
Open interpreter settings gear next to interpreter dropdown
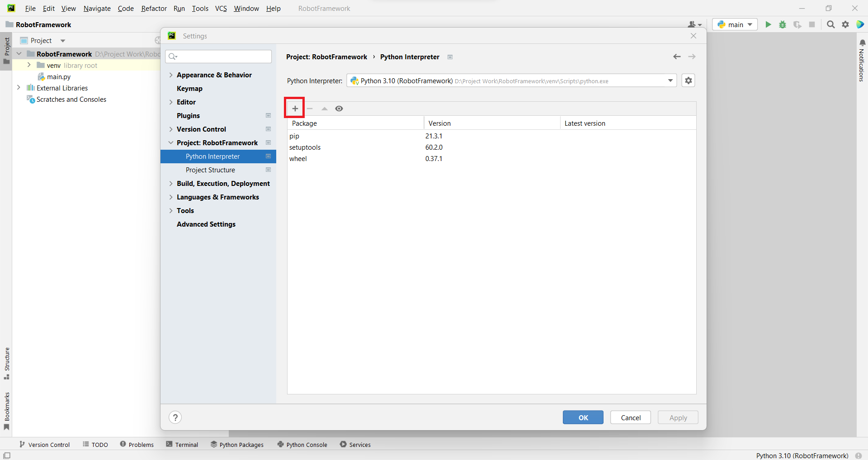click(x=688, y=81)
